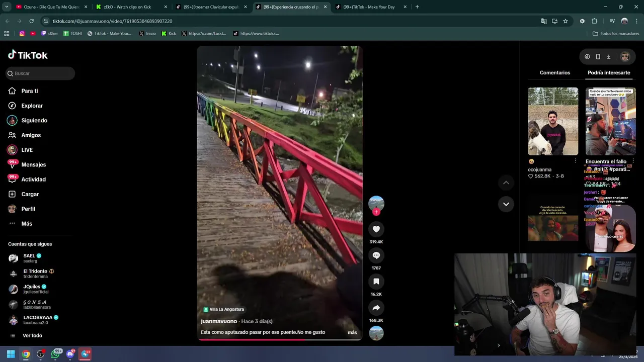644x362 pixels.
Task: Bookmark this page with the star icon
Action: click(x=566, y=21)
